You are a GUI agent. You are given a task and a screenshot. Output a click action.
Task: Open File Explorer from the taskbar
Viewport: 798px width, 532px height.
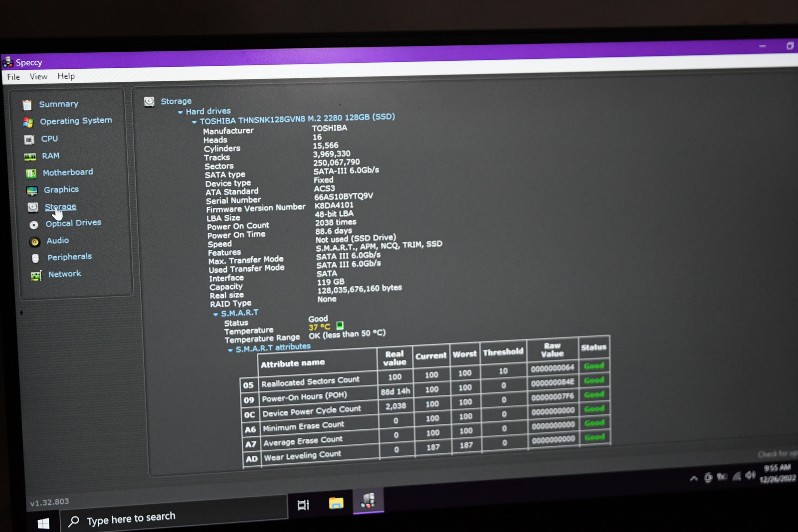tap(336, 503)
